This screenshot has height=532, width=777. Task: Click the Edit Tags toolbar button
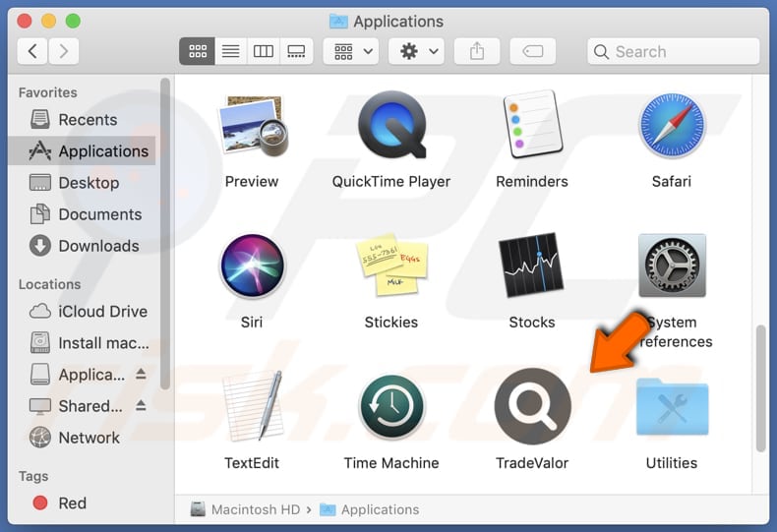[533, 51]
